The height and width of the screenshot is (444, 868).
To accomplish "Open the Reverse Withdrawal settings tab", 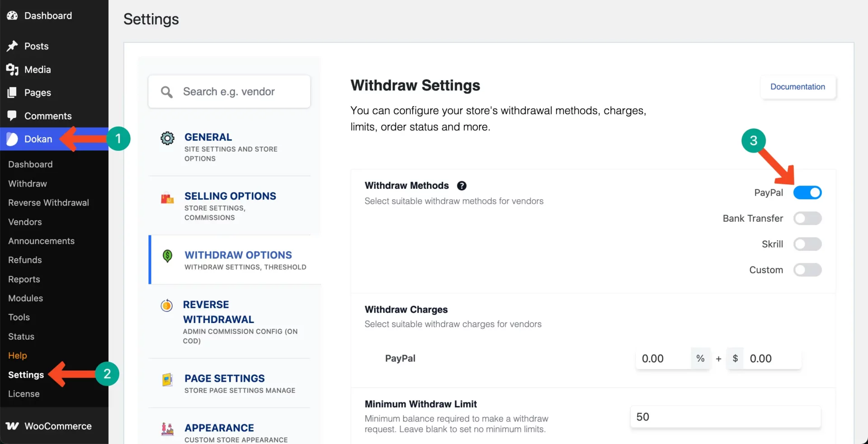I will point(229,322).
